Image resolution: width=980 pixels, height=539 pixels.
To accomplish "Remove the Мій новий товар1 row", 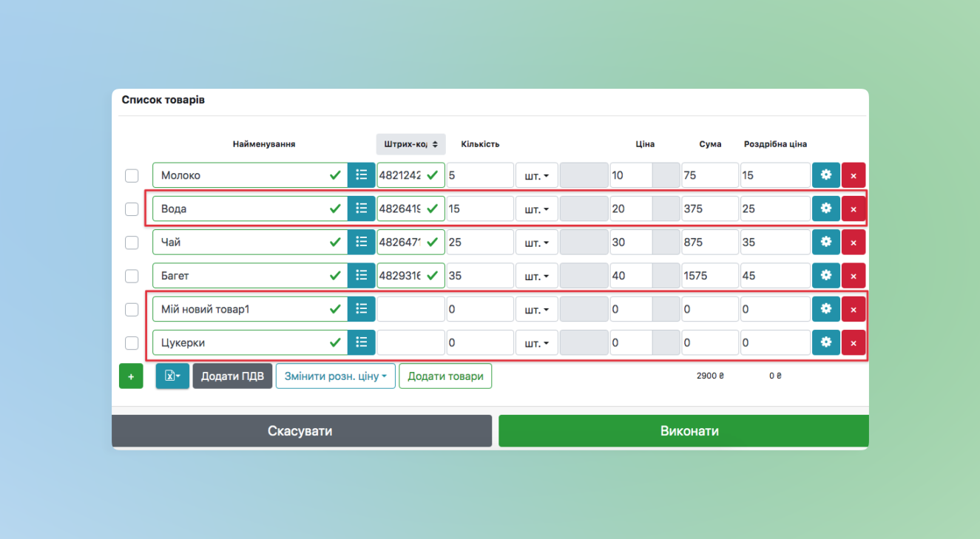I will (x=853, y=309).
